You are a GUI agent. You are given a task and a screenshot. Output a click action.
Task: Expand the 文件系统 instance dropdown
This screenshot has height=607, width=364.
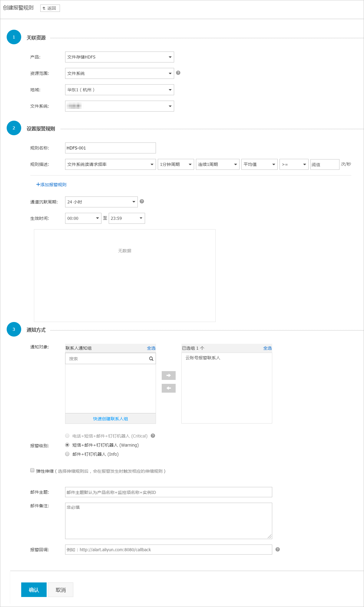point(120,106)
